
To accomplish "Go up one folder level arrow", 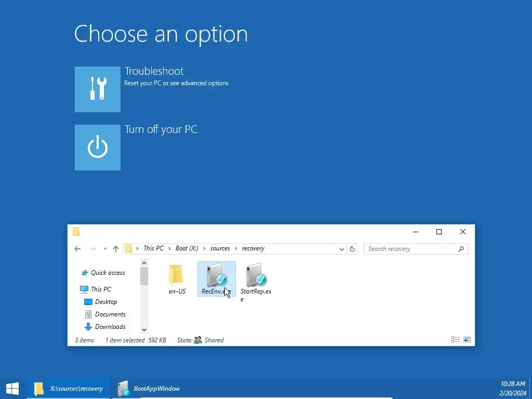I will [116, 249].
